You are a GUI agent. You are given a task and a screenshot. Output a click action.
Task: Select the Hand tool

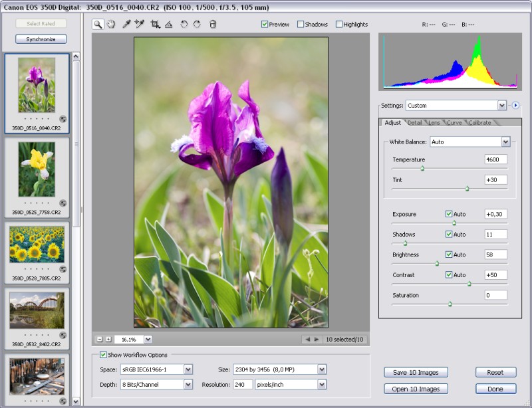point(111,25)
